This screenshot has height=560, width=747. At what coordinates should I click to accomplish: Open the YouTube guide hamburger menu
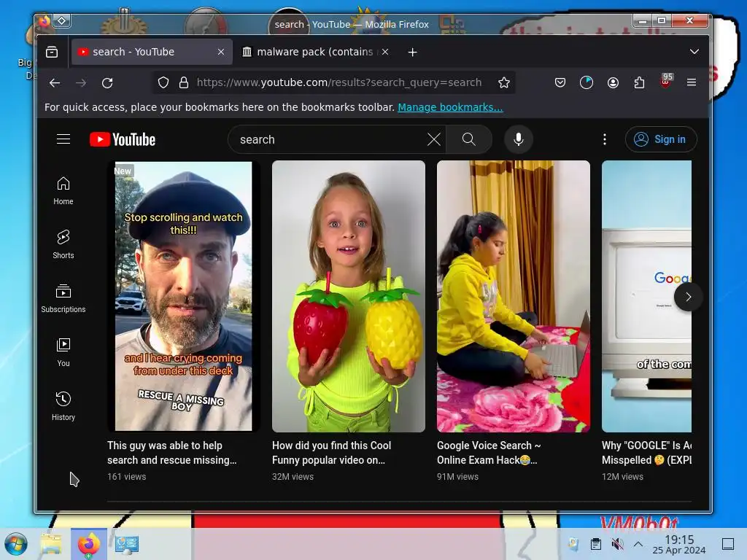pyautogui.click(x=63, y=139)
